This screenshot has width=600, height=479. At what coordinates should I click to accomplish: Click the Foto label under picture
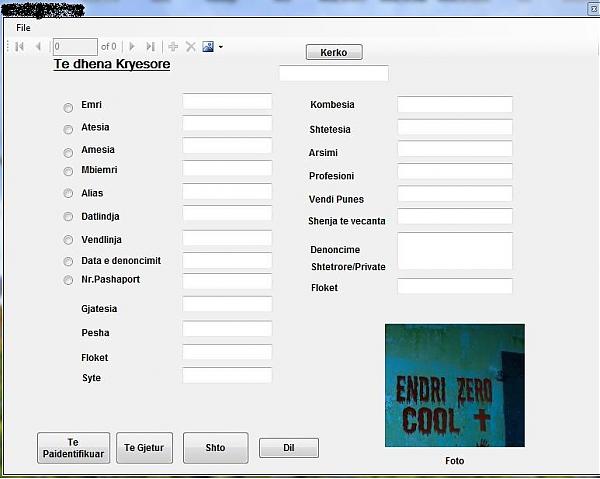455,461
